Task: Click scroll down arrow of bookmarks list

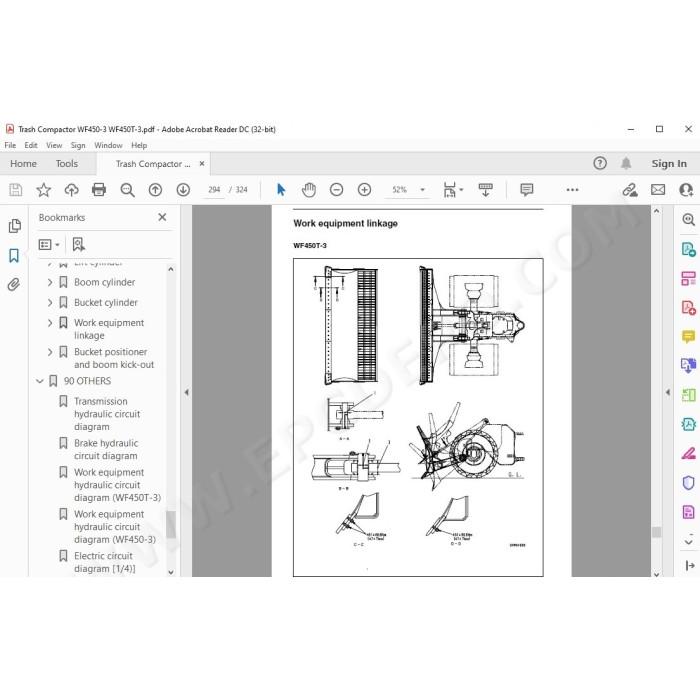Action: (171, 572)
